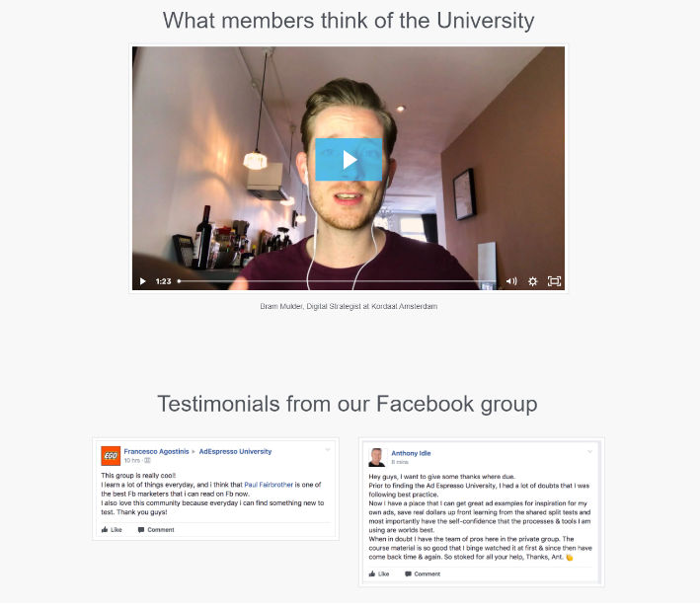Comment on Anthony Idle's post
The width and height of the screenshot is (700, 611).
[423, 573]
